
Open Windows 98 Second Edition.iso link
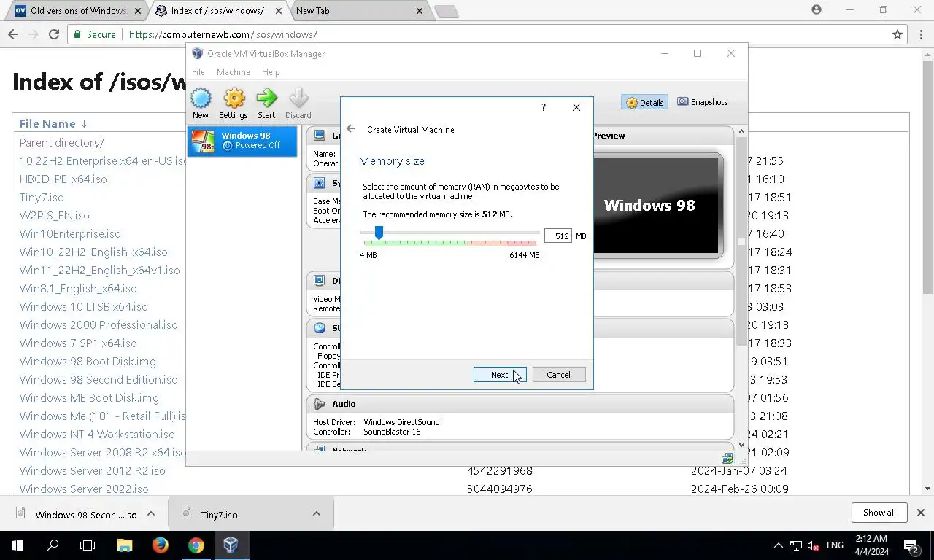[x=99, y=380]
